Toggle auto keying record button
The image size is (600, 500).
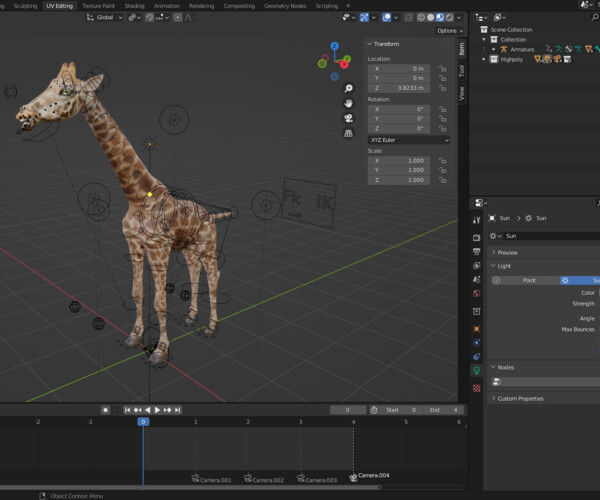tap(106, 410)
